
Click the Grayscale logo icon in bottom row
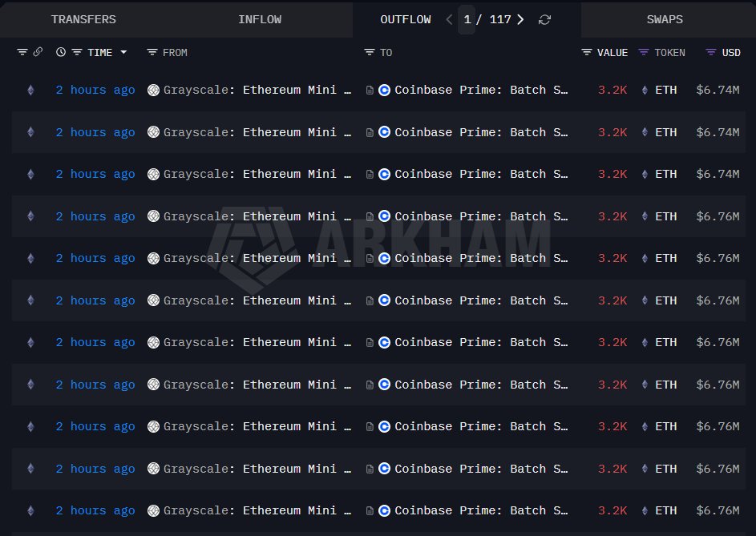point(153,511)
